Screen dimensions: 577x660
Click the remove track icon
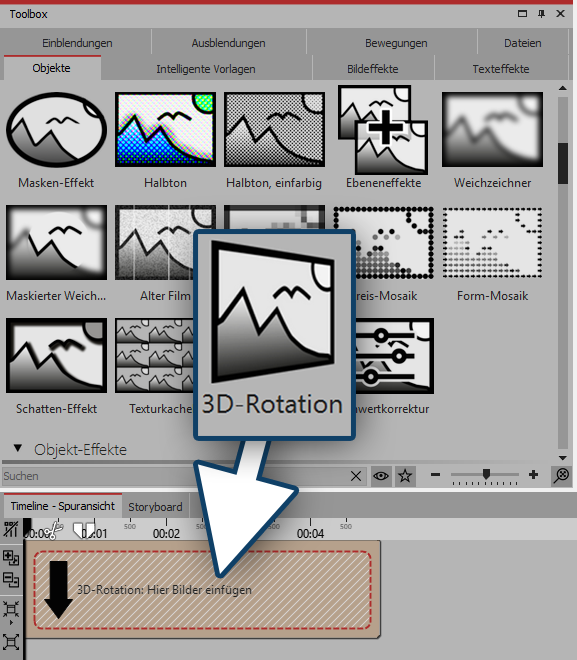[11, 580]
